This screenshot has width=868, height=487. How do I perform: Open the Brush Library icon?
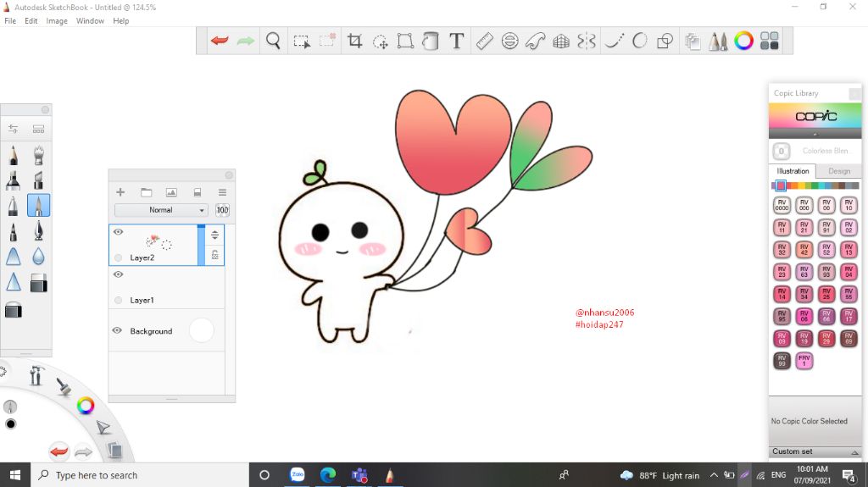tap(38, 129)
